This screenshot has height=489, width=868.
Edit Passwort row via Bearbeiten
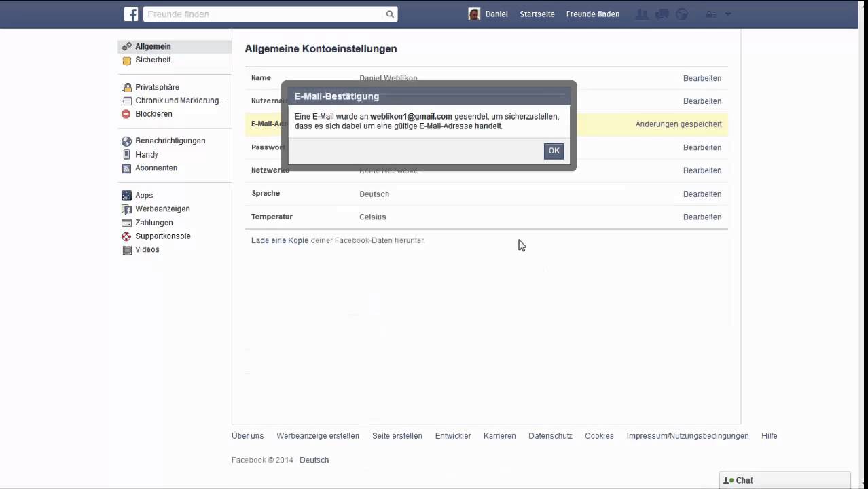click(x=702, y=147)
